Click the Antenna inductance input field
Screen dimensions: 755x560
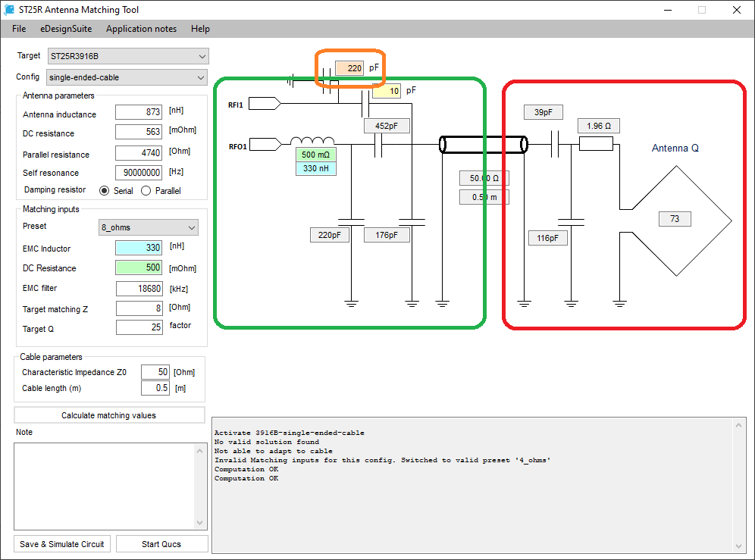coord(139,112)
